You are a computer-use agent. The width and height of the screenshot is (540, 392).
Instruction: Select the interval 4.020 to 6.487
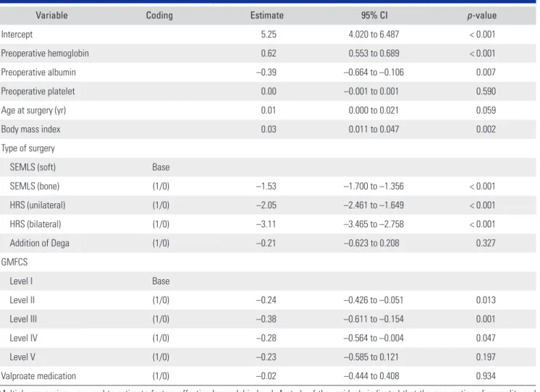pyautogui.click(x=374, y=35)
